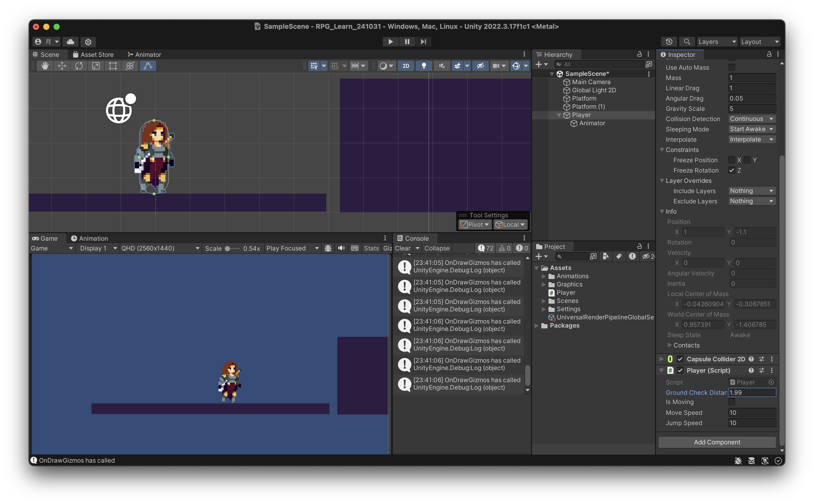
Task: Toggle Gizmos visibility in Scene view
Action: (x=516, y=66)
